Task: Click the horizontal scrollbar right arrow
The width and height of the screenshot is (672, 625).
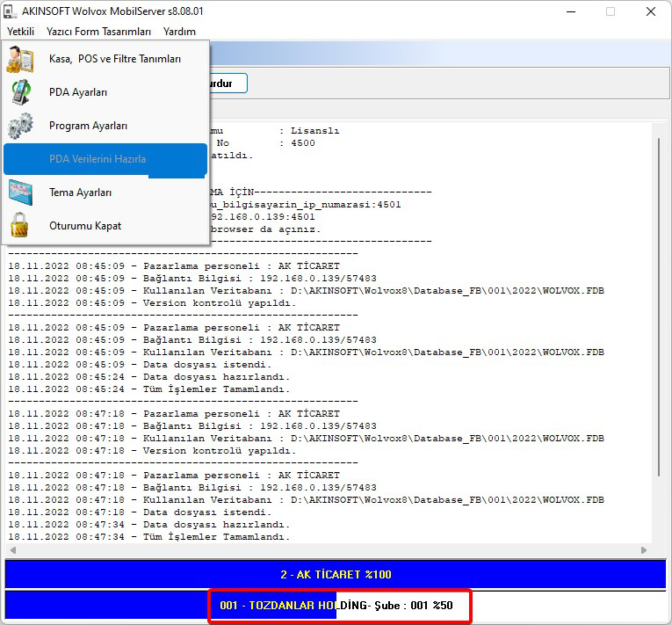Action: 644,550
